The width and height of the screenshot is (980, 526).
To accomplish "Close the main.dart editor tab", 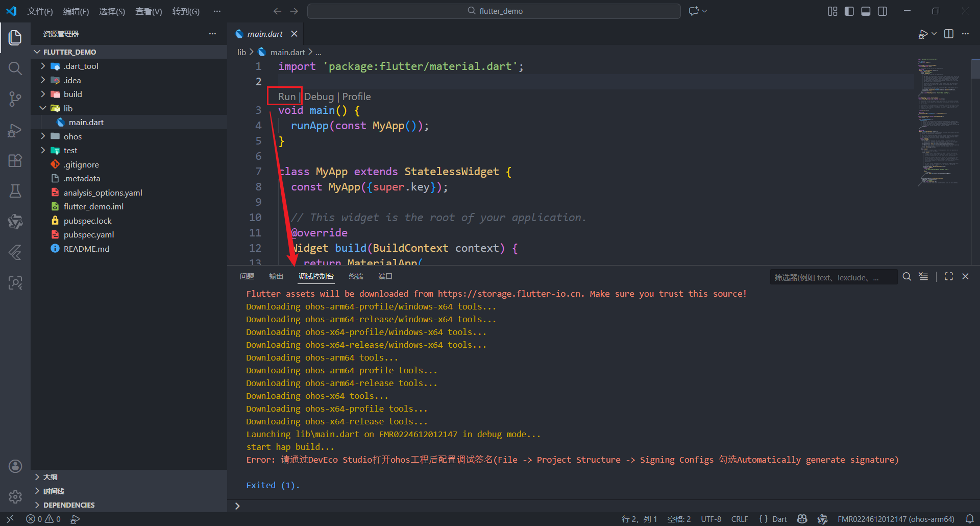I will [x=294, y=34].
